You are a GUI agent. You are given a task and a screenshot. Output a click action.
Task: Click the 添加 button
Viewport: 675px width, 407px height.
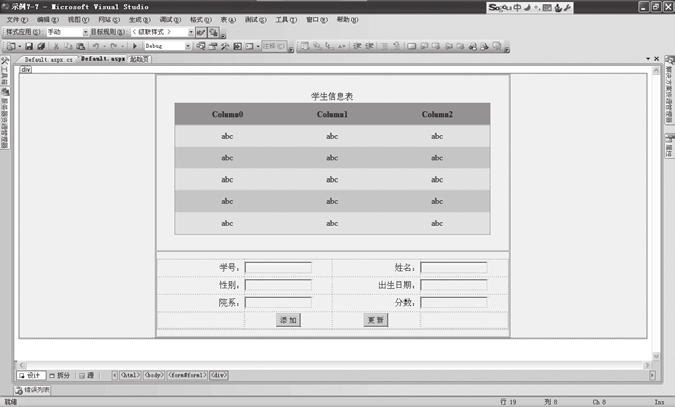point(288,320)
